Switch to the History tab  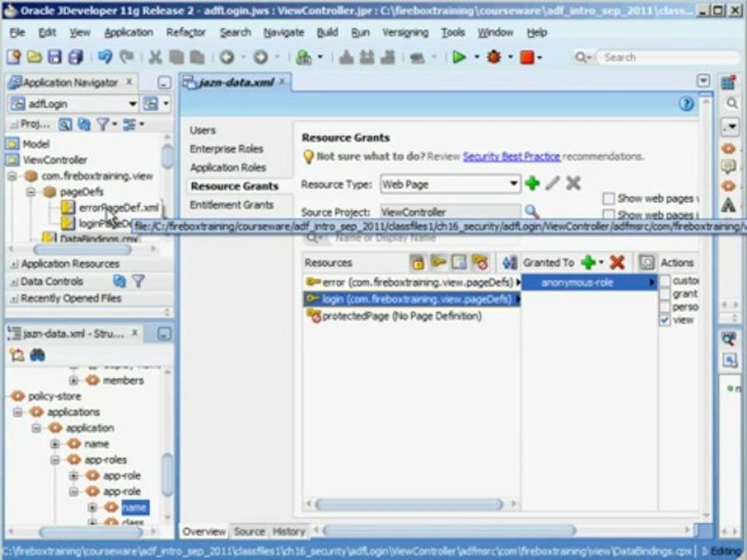[x=289, y=531]
